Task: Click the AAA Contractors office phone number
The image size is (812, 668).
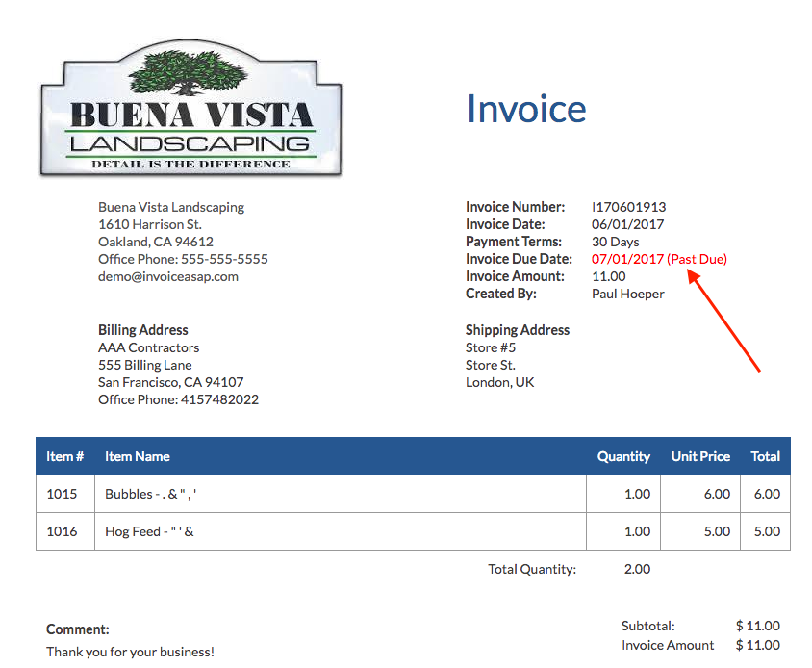Action: pos(219,399)
